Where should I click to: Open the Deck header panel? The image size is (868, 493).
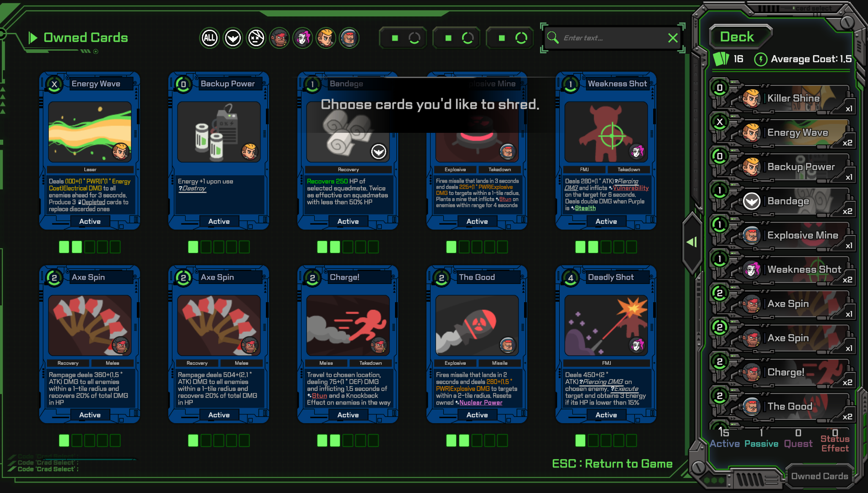[740, 37]
